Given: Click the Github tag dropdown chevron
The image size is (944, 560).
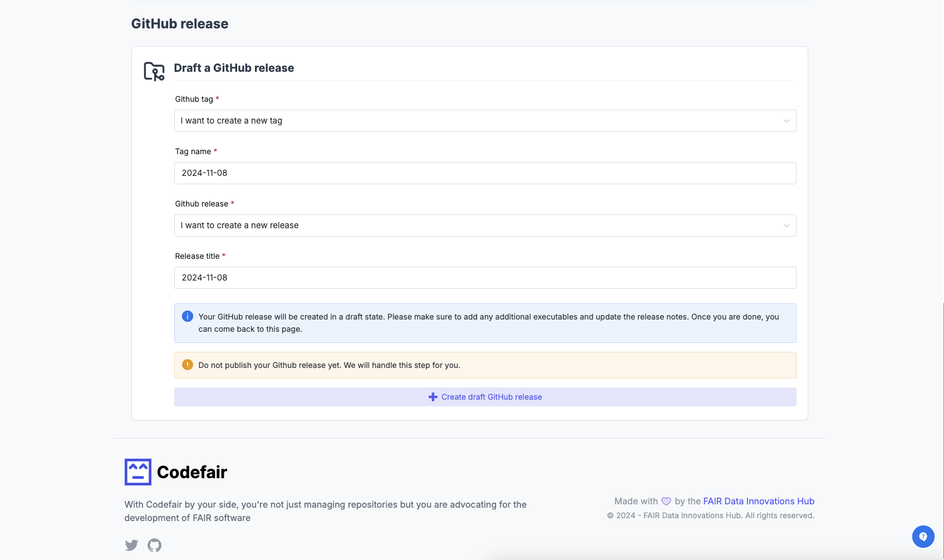Looking at the screenshot, I should click(786, 121).
